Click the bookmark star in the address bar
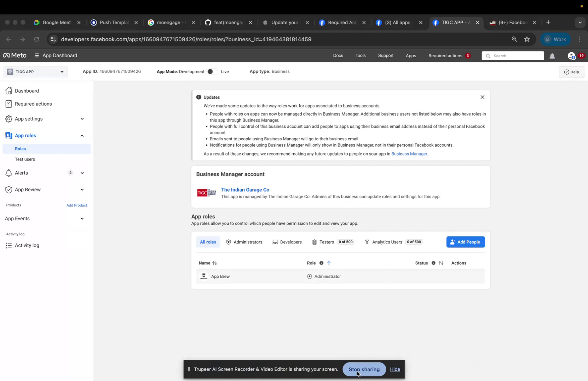This screenshot has width=588, height=381. tap(527, 39)
